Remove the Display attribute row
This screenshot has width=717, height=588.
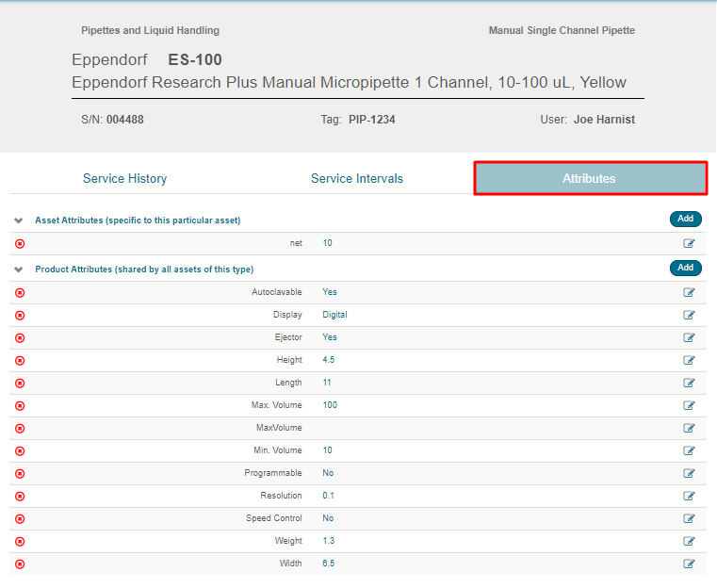click(20, 316)
